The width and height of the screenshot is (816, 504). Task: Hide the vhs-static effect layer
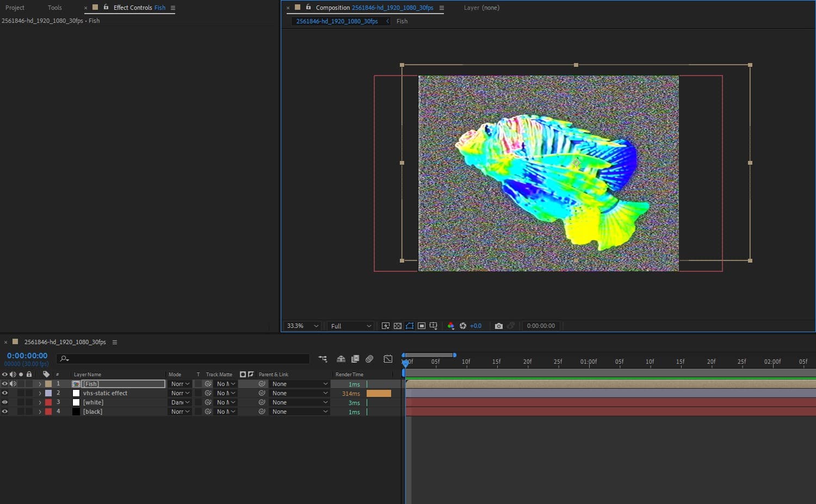(x=5, y=393)
